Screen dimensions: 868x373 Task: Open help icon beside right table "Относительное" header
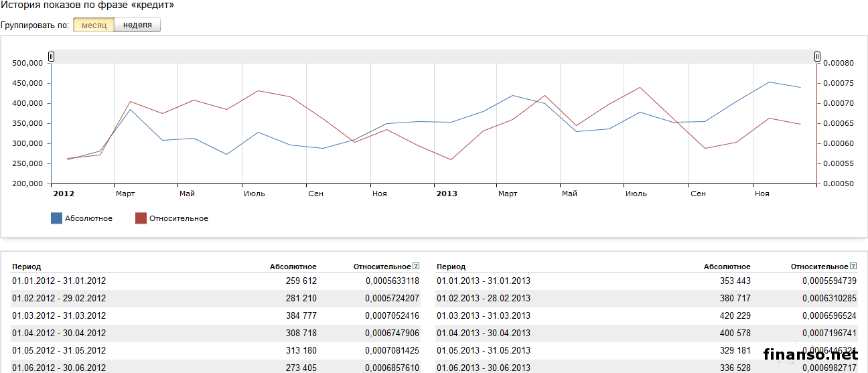(x=853, y=267)
